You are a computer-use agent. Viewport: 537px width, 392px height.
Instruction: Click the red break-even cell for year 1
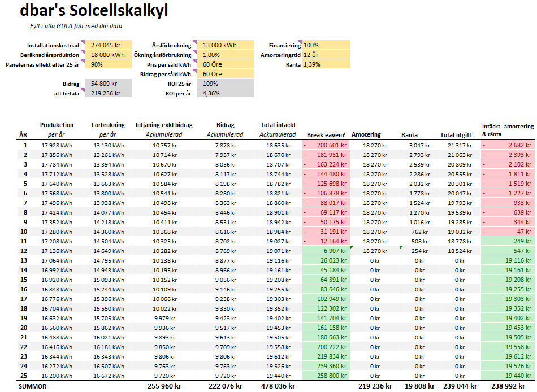(x=326, y=145)
